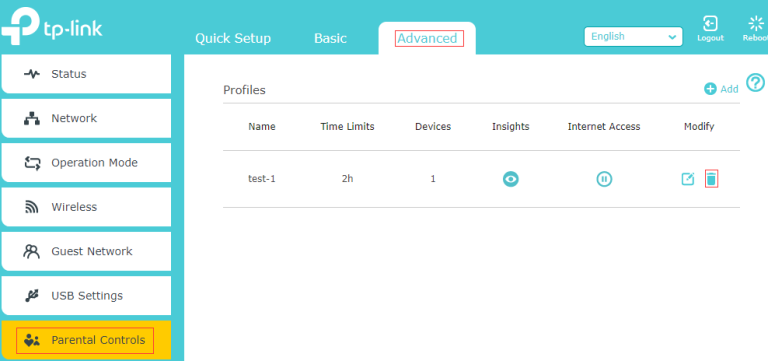Expand the Wireless sidebar section
This screenshot has height=361, width=768.
pos(86,207)
